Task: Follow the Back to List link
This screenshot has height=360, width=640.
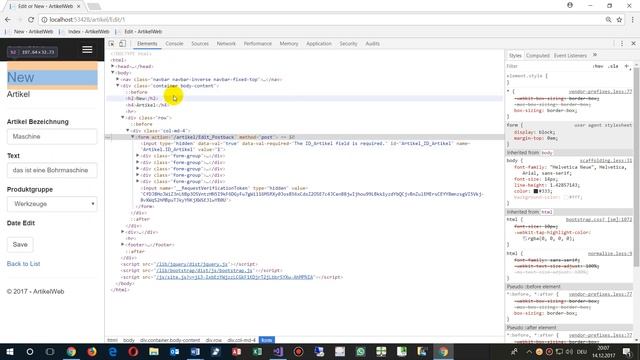Action: pyautogui.click(x=23, y=264)
